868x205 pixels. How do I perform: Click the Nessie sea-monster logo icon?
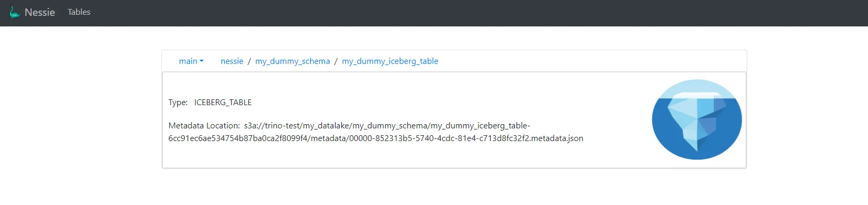(14, 12)
